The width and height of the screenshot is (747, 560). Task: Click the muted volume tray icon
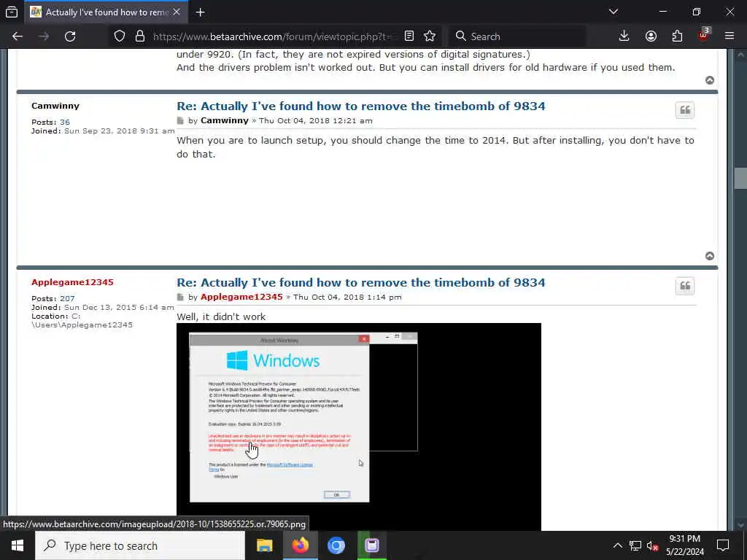pos(652,545)
